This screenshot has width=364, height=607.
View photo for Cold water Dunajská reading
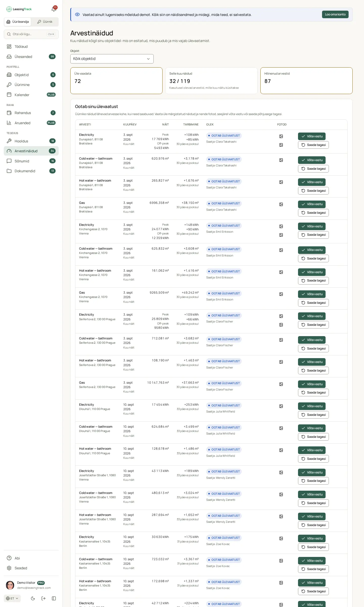click(x=281, y=160)
